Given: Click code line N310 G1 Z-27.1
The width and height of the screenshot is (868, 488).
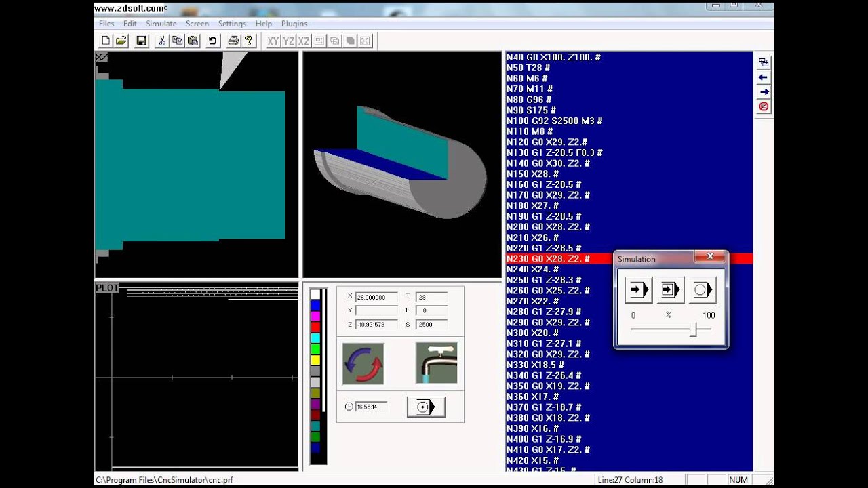Looking at the screenshot, I should click(544, 344).
